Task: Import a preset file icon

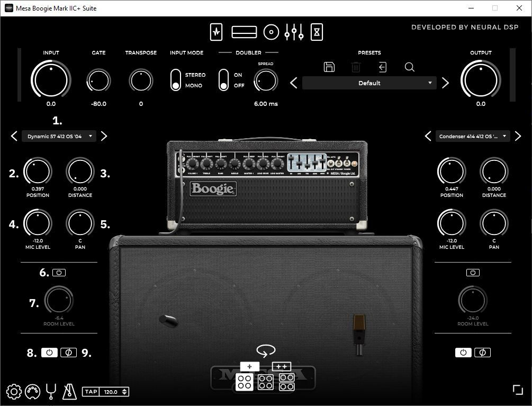Action: click(x=382, y=67)
